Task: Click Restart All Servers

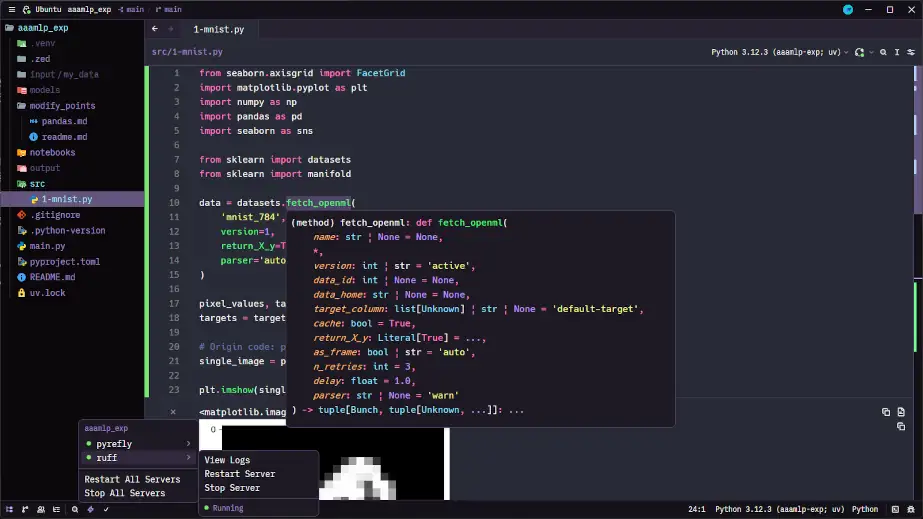Action: click(x=138, y=480)
